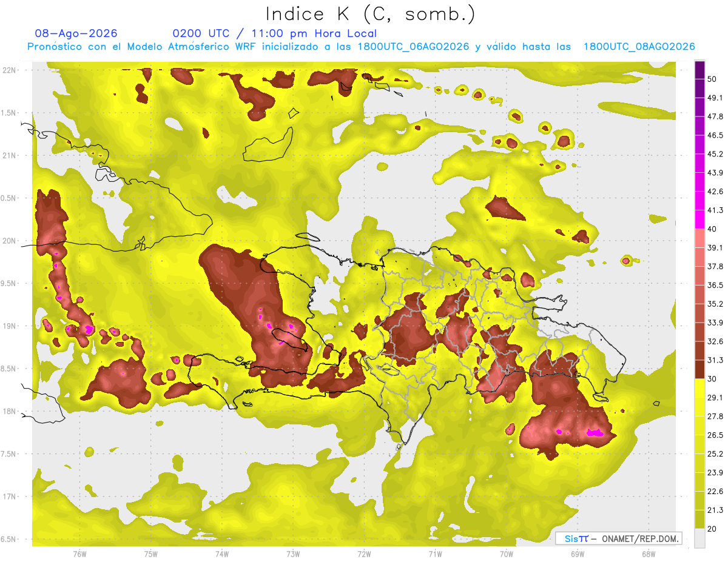The height and width of the screenshot is (562, 728).
Task: Click the "42.6" color bar label
Action: click(715, 192)
